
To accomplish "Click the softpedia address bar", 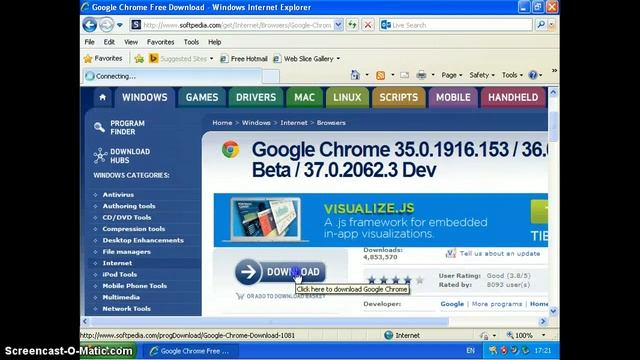I will point(232,25).
